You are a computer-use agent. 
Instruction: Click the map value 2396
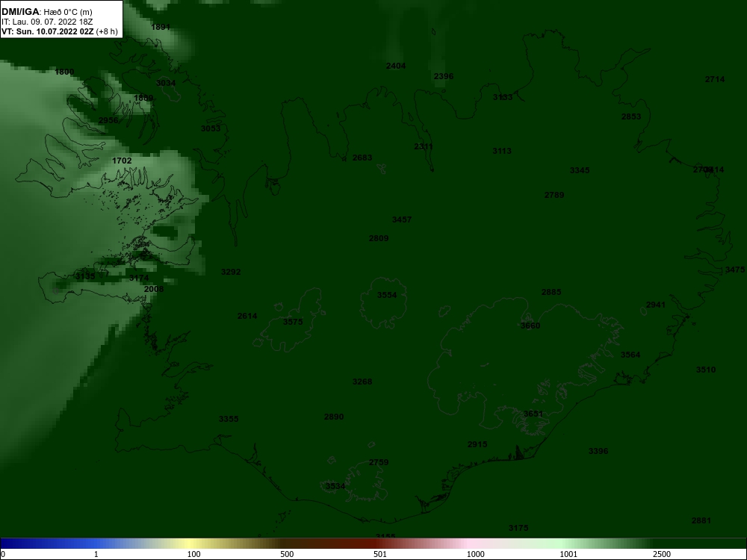pos(444,76)
